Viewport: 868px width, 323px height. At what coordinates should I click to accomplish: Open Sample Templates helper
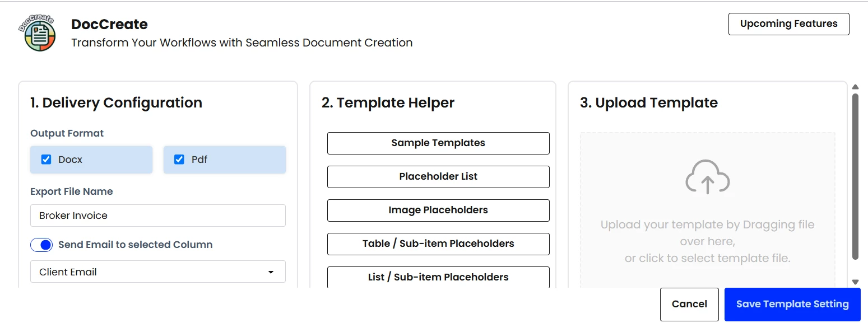pos(438,143)
